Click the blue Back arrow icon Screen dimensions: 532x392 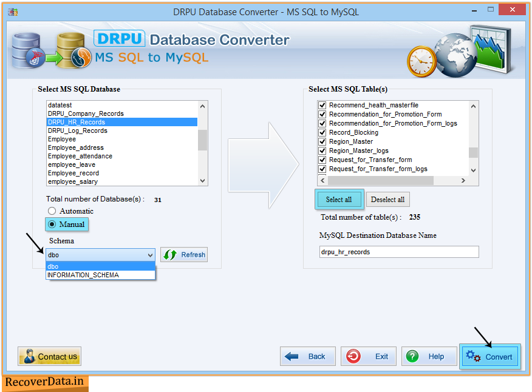point(292,356)
